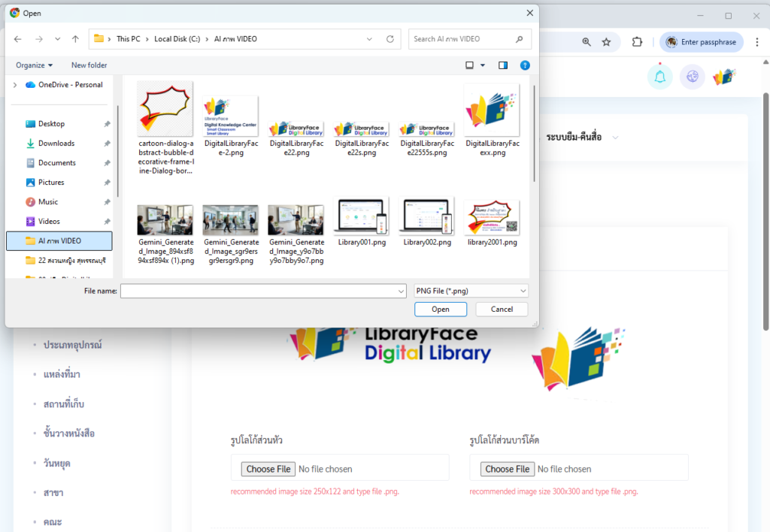The height and width of the screenshot is (532, 770).
Task: Select Downloads in the navigation pane
Action: 56,144
